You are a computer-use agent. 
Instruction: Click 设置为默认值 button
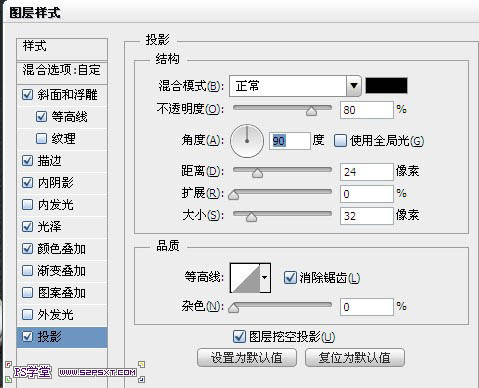[x=247, y=358]
